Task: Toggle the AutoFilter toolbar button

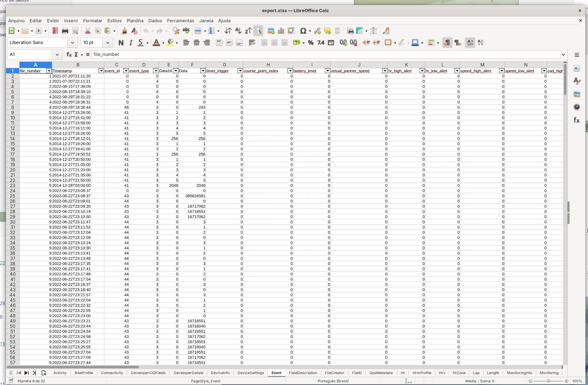Action: (258, 31)
